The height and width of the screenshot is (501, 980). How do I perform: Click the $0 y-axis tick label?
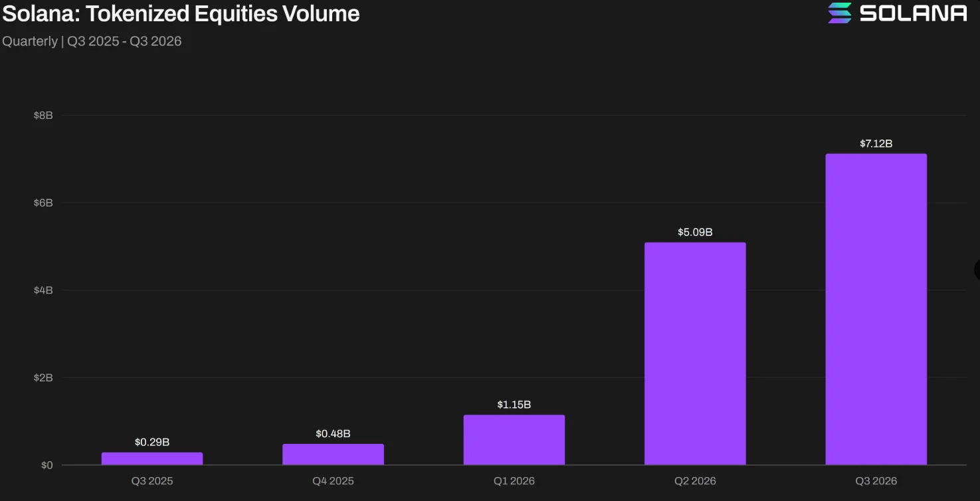[x=47, y=465]
